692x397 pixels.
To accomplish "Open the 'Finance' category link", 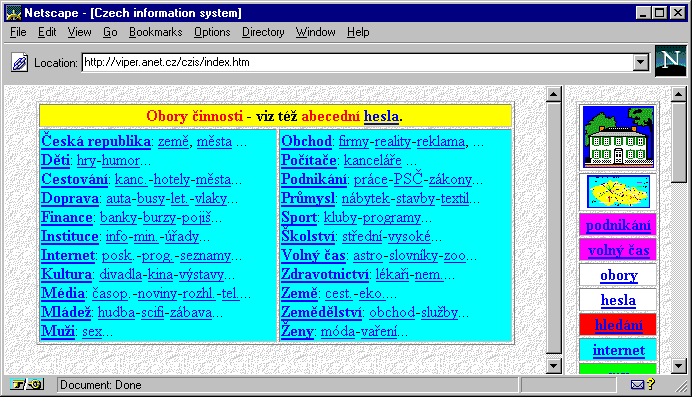I will tap(67, 217).
